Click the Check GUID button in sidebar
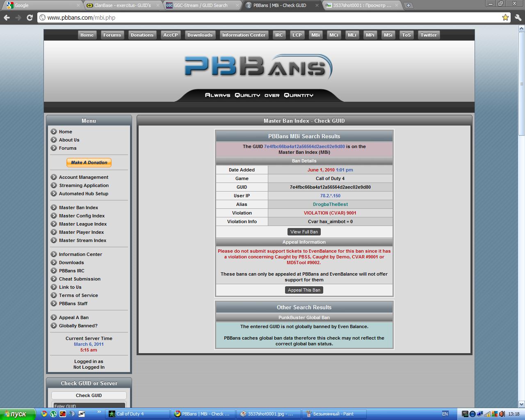The width and height of the screenshot is (525, 420). [89, 395]
